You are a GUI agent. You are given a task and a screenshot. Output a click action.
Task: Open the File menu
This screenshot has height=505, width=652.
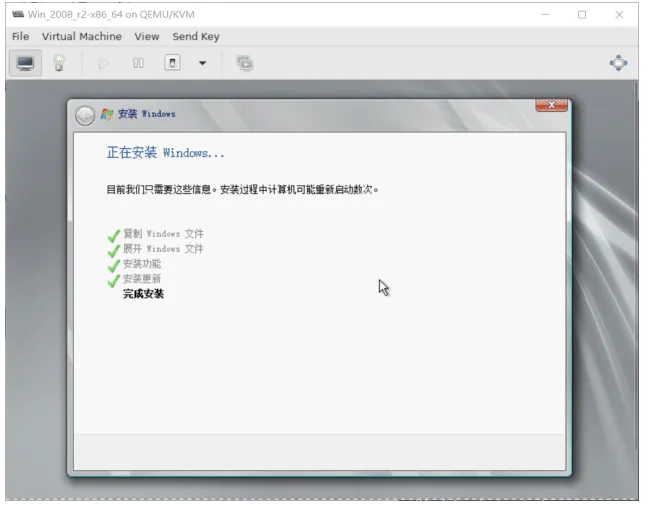(20, 37)
